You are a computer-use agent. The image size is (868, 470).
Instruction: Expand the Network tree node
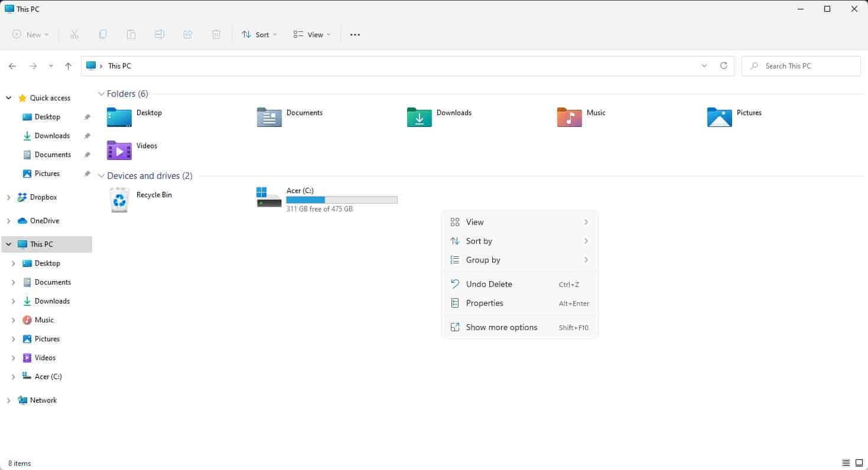tap(8, 400)
